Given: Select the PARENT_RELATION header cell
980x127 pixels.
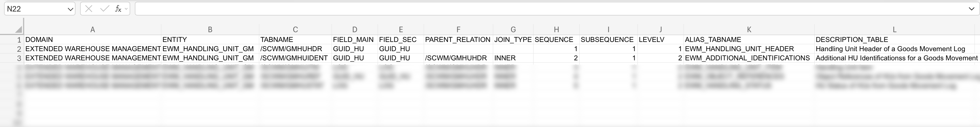Looking at the screenshot, I should point(458,39).
